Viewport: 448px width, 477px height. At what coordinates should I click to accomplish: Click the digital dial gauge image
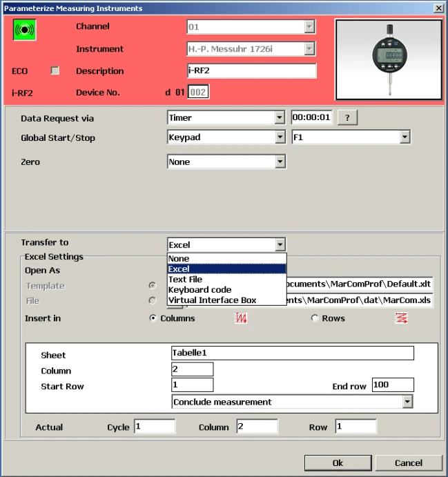click(389, 59)
